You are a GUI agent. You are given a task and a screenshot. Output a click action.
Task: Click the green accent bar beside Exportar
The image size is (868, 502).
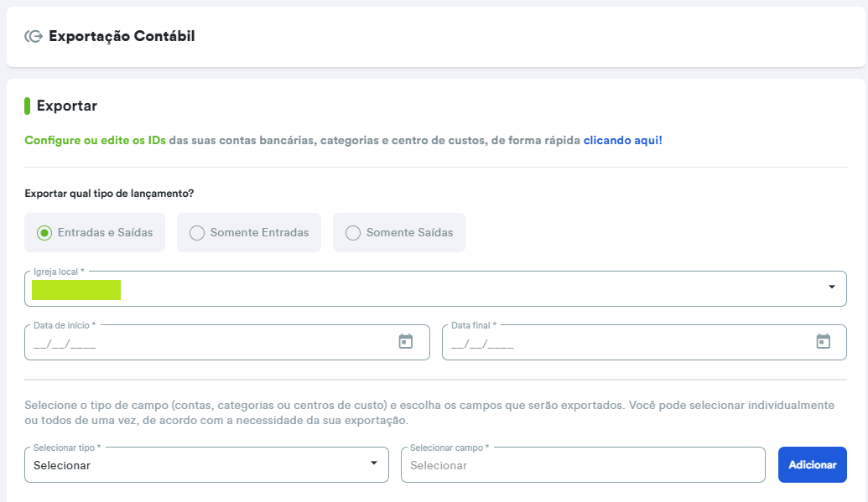[x=28, y=106]
